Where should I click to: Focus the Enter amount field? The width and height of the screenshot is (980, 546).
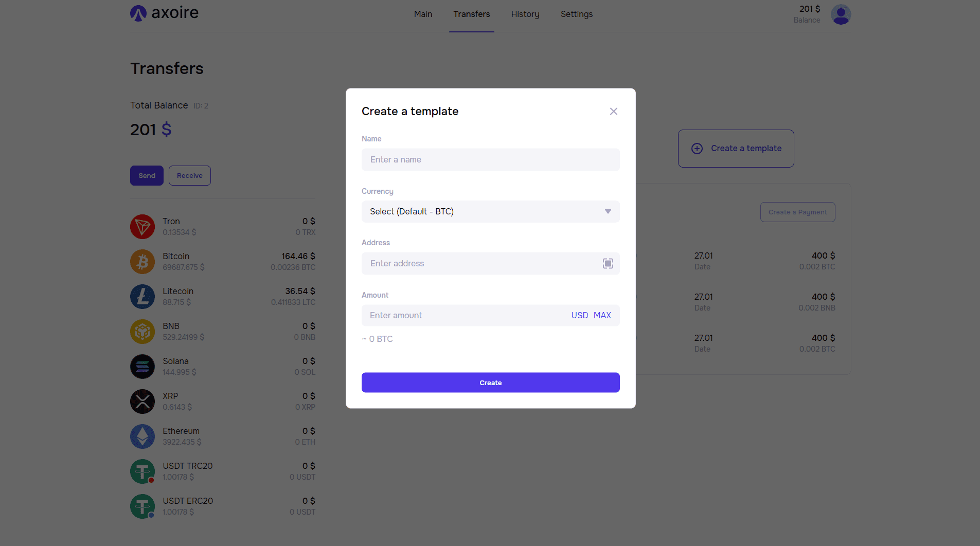[x=490, y=316]
